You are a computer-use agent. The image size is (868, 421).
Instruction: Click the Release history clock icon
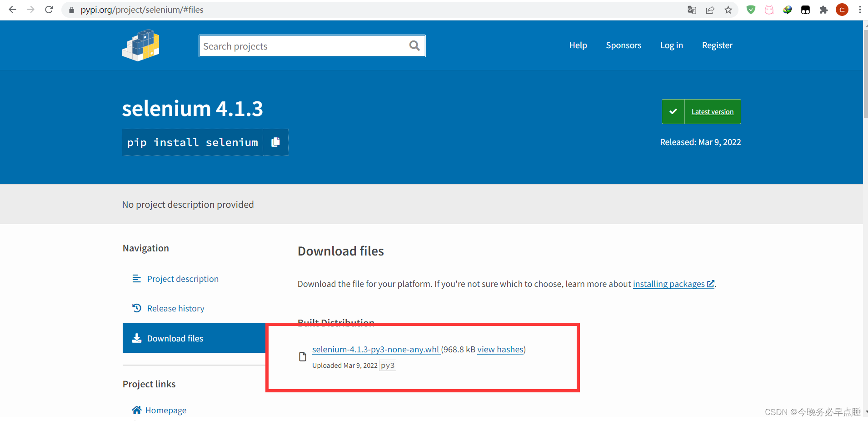coord(136,308)
